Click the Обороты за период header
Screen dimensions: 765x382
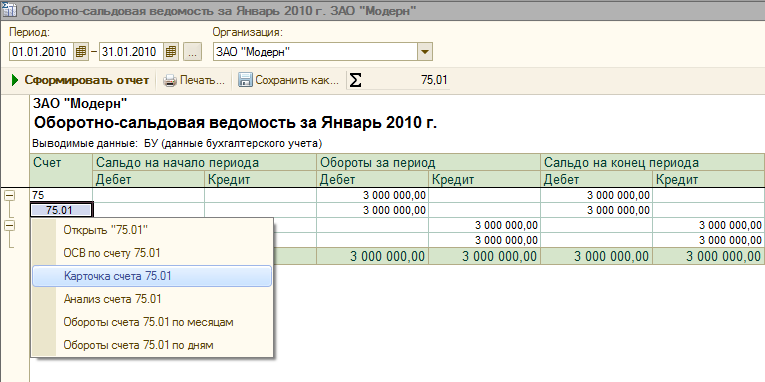(428, 162)
